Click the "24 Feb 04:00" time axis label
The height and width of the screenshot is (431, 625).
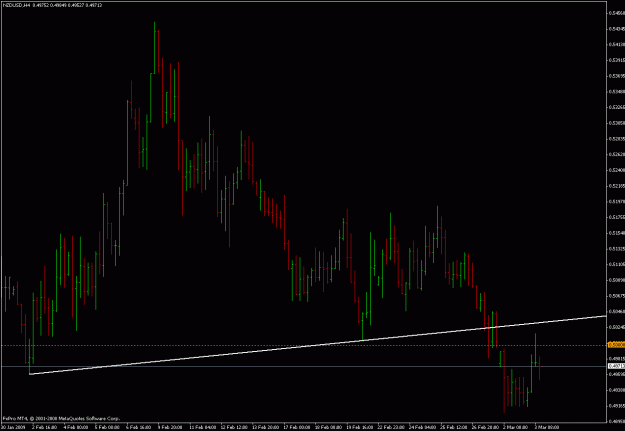pyautogui.click(x=422, y=427)
